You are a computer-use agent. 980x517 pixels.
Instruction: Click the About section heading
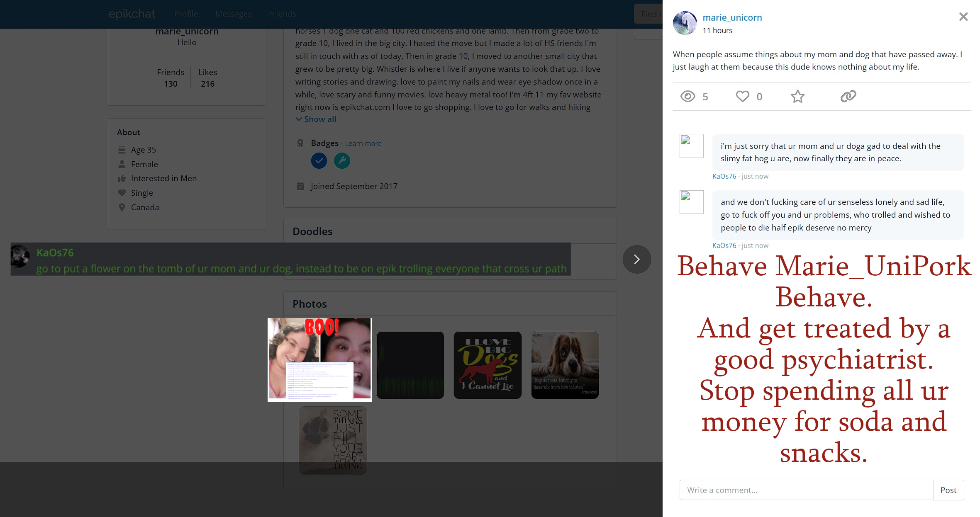[129, 132]
